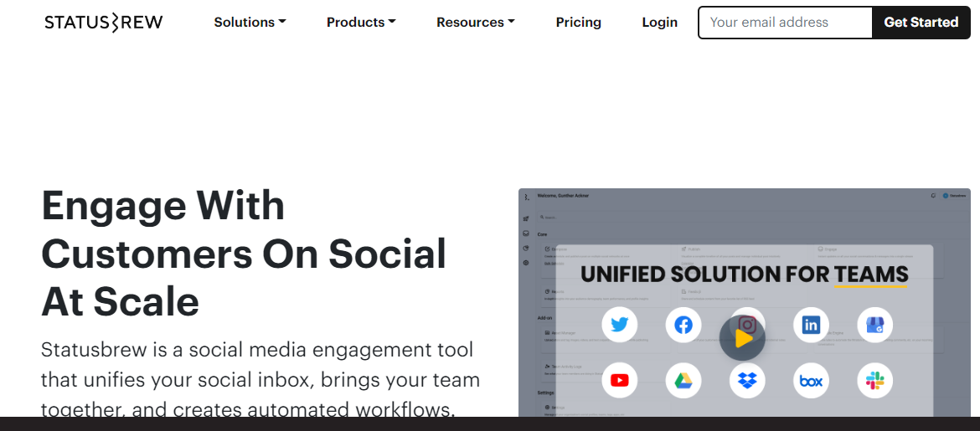This screenshot has width=980, height=431.
Task: Expand the Resources dropdown menu
Action: pyautogui.click(x=476, y=23)
